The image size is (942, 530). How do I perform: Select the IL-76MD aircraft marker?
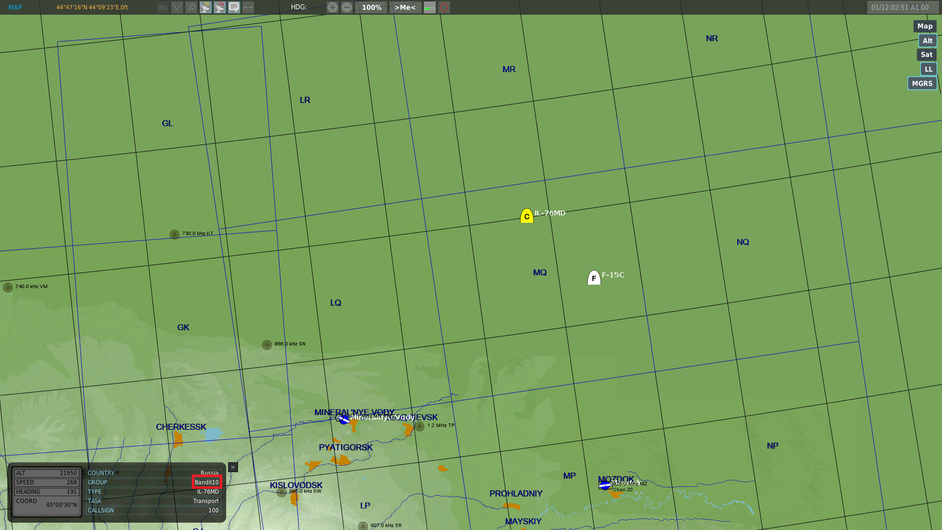tap(527, 216)
